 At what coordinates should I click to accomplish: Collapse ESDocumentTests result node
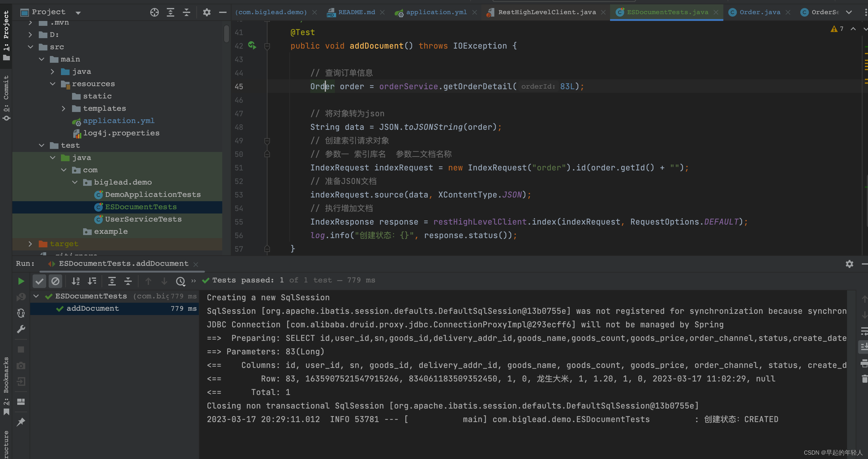tap(36, 296)
